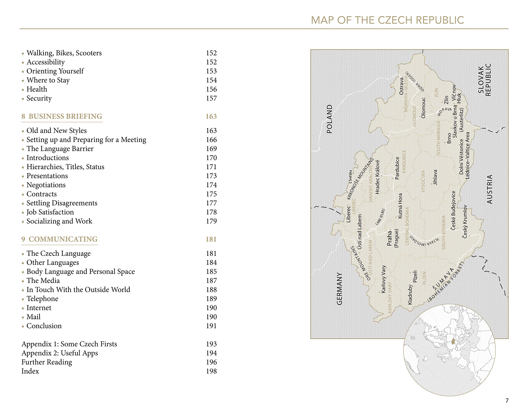Open chapter 9 Communicating heading
The image size is (532, 408).
coord(59,239)
